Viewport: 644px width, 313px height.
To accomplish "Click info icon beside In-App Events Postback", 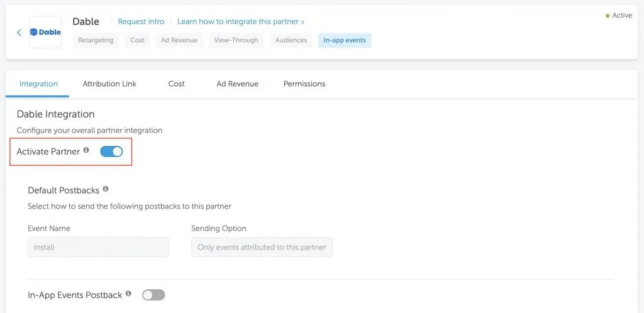I will pos(128,294).
